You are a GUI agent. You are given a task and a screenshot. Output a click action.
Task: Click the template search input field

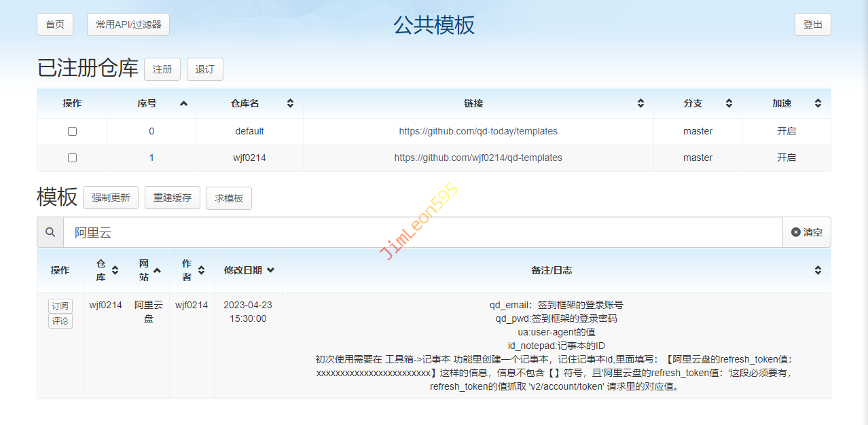pos(422,232)
